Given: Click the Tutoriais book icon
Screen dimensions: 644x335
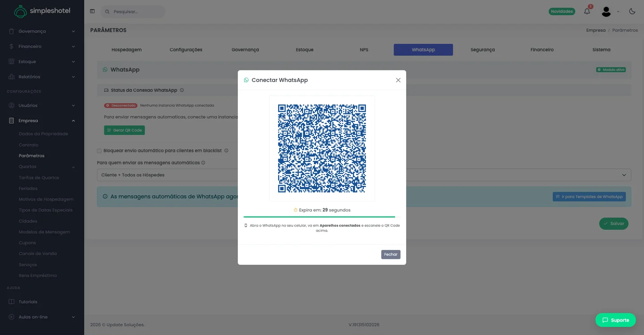Looking at the screenshot, I should coord(11,302).
